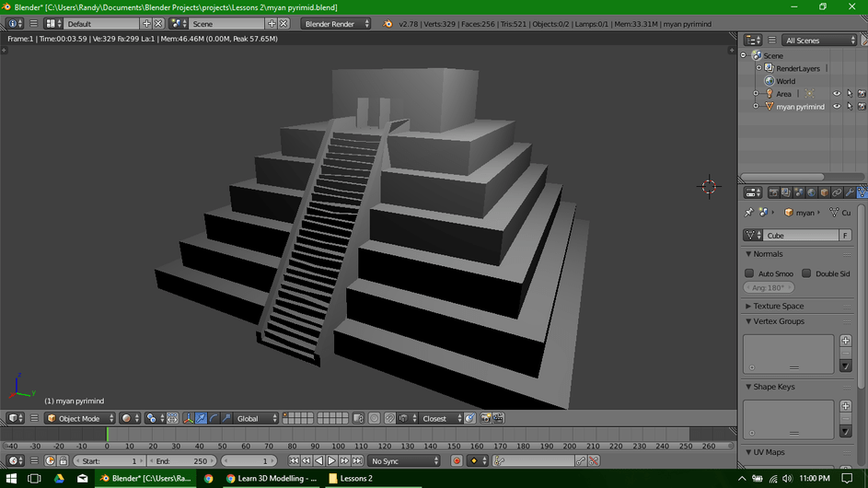Click the record (auto keyframe) button in the timeline
868x488 pixels.
[x=457, y=460]
